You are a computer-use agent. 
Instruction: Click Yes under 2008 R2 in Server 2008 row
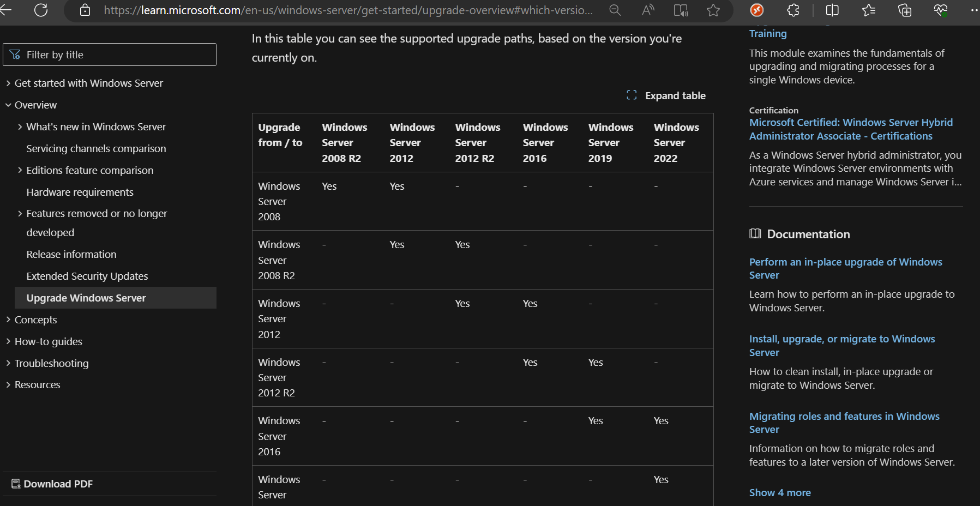[x=329, y=186]
